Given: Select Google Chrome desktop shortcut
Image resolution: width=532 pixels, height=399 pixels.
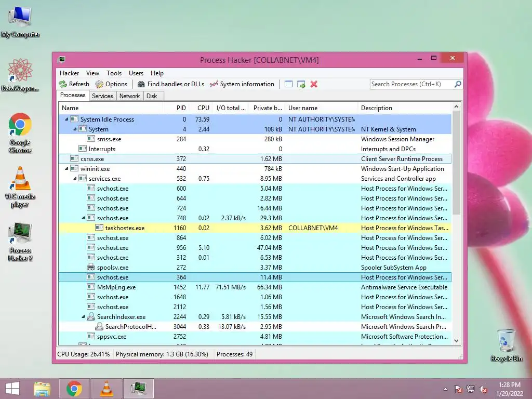Looking at the screenshot, I should coord(20,133).
